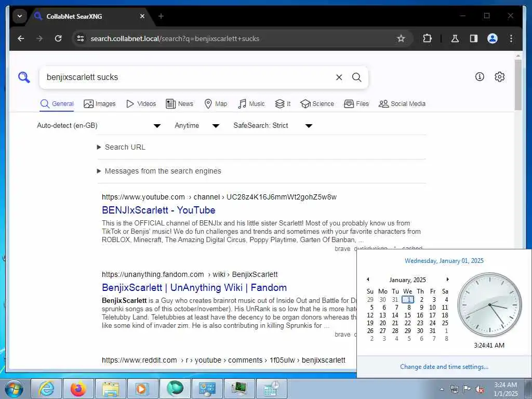
Task: Open Windows Explorer from taskbar
Action: coord(110,389)
